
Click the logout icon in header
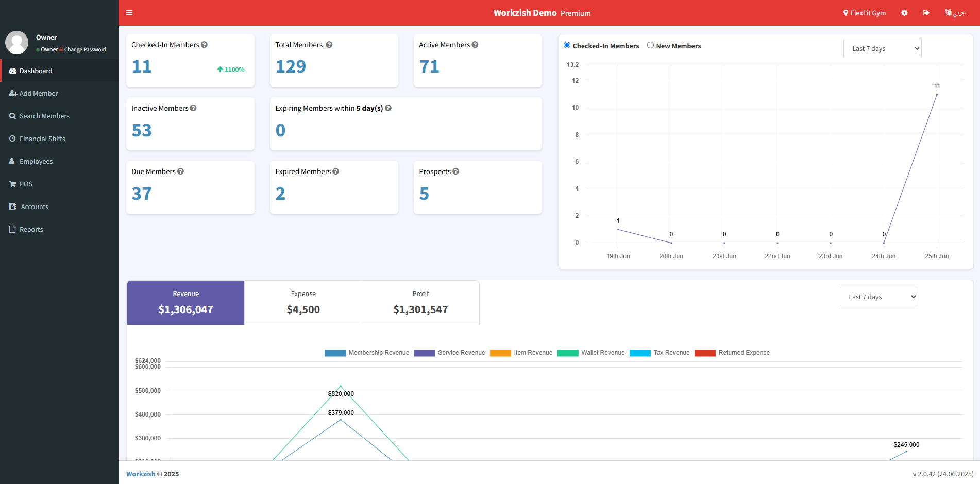pos(926,13)
